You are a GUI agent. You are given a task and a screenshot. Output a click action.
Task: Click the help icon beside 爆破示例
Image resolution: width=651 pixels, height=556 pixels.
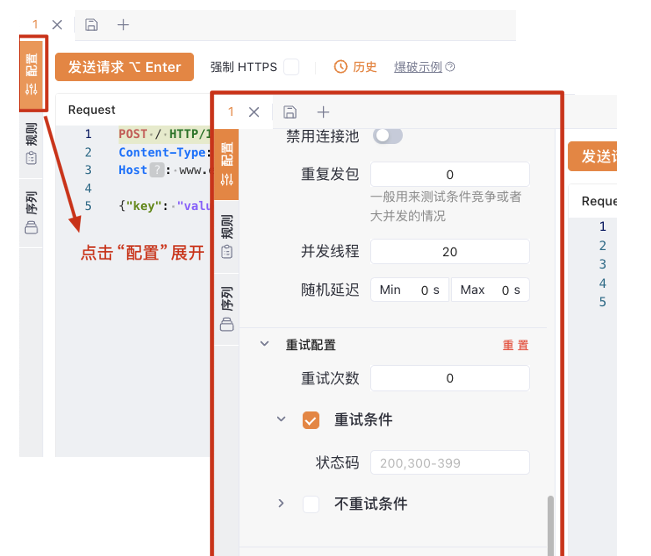[450, 67]
